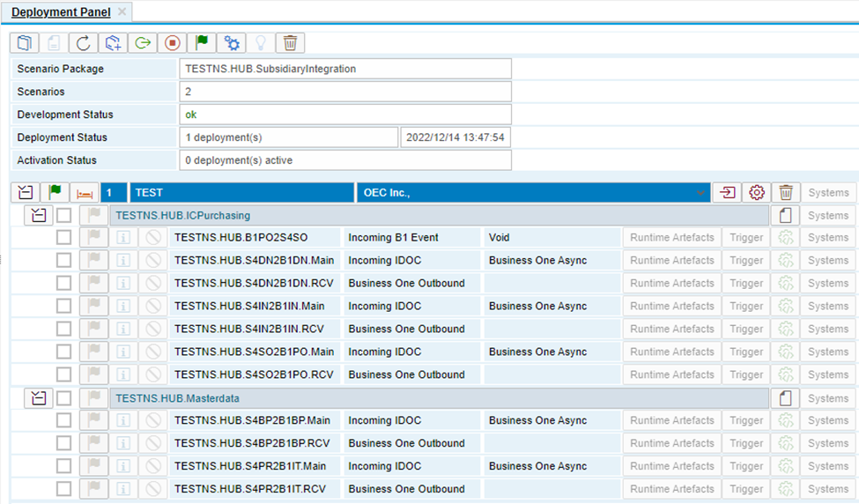Collapse the TESTNS.HUB.ICPurchasing scenario group

(x=38, y=215)
